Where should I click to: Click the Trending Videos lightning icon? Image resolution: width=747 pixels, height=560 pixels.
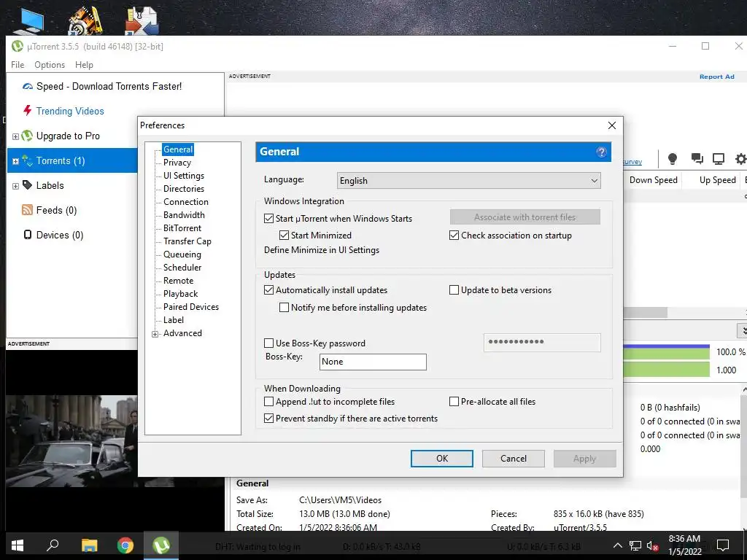28,111
